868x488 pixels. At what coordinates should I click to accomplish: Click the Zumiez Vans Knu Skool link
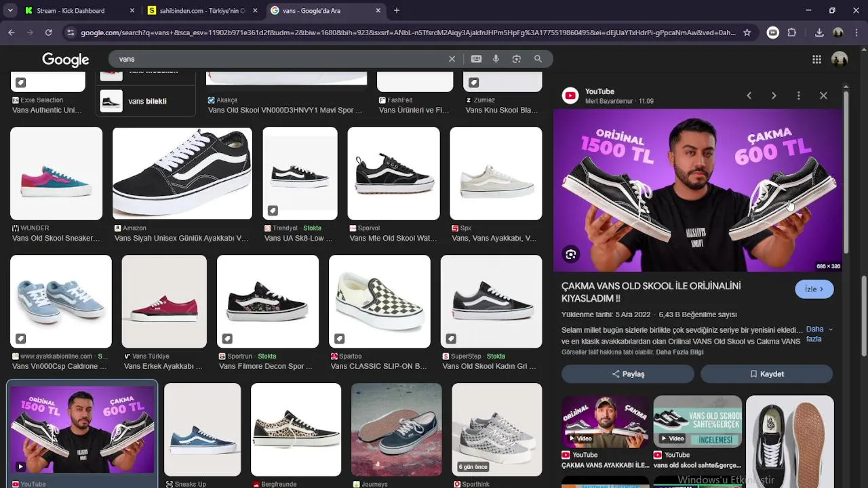502,110
